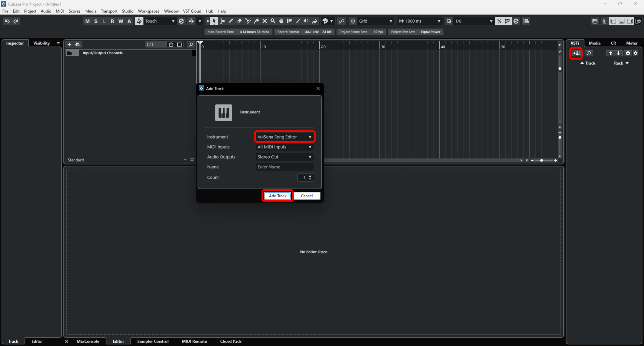The width and height of the screenshot is (644, 346).
Task: Select the Play speaker tool
Action: (x=306, y=21)
